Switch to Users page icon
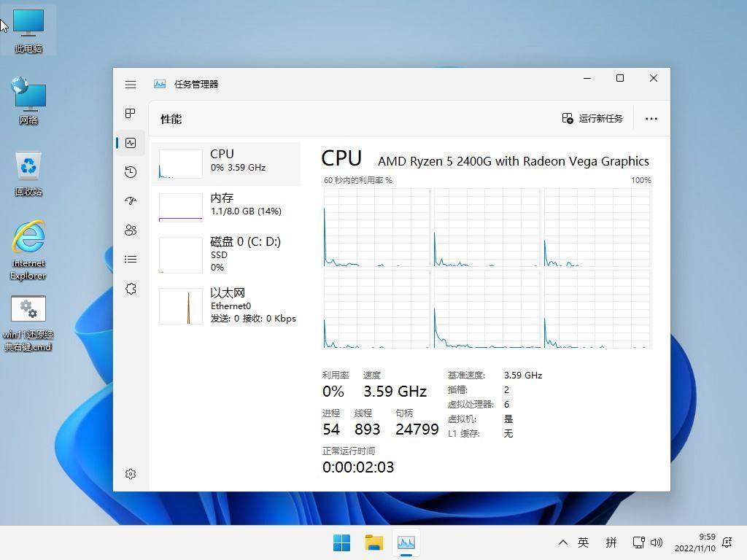Image resolution: width=747 pixels, height=560 pixels. (131, 230)
